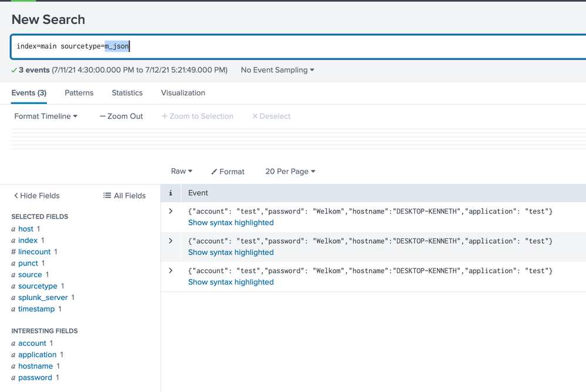Click the pencil Format button
The height and width of the screenshot is (392, 586).
coord(228,172)
